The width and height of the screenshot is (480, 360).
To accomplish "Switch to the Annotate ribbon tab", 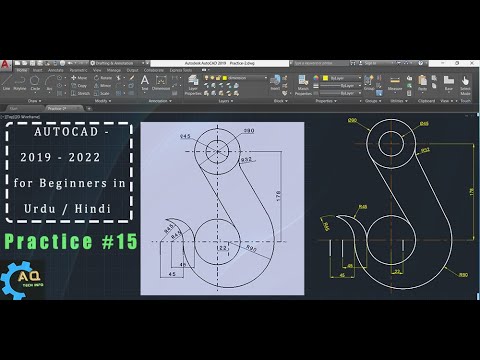I will coord(56,70).
